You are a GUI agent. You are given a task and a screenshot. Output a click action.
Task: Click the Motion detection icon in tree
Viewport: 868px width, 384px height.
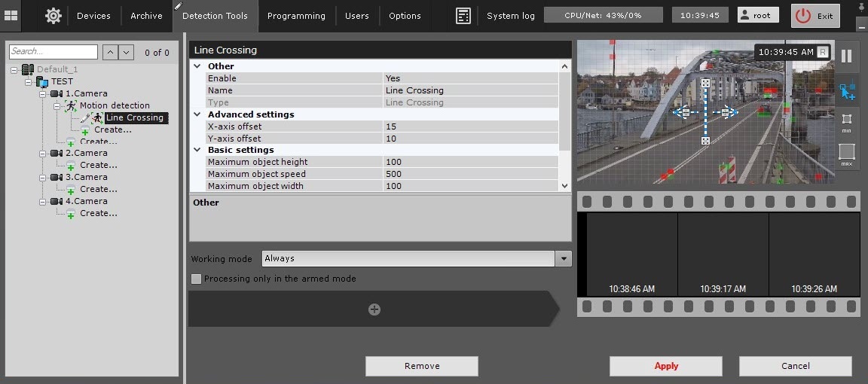pos(72,105)
